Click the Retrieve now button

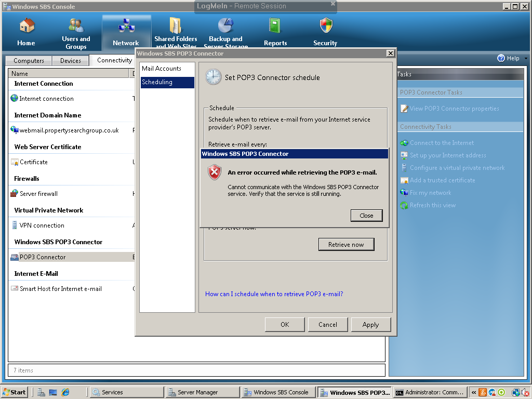click(346, 244)
